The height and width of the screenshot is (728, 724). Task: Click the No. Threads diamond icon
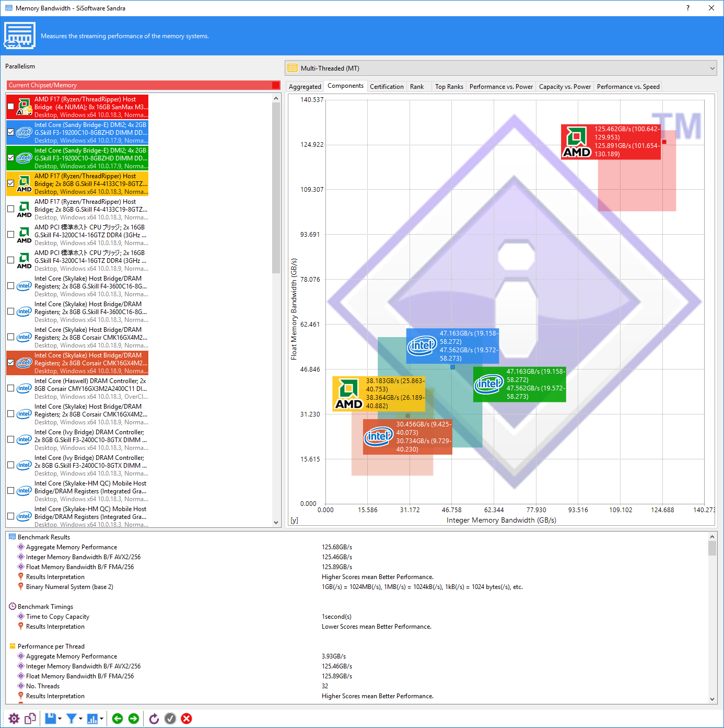(21, 686)
